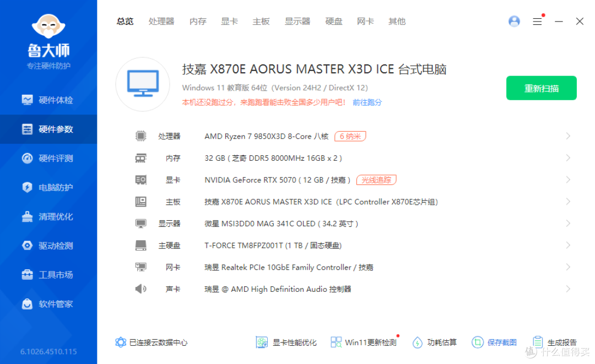The image size is (595, 364).
Task: Click 生成报告 to generate report
Action: pyautogui.click(x=554, y=343)
